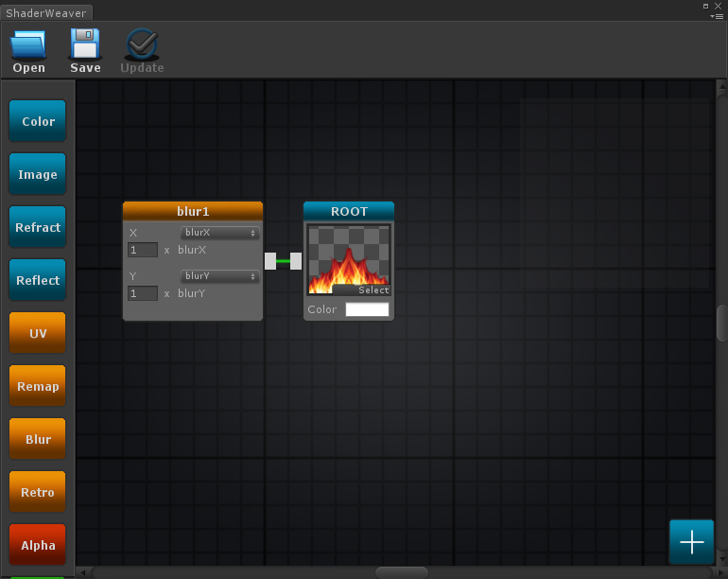Click the horizontal scrollbar left arrow
728x579 pixels.
point(82,572)
